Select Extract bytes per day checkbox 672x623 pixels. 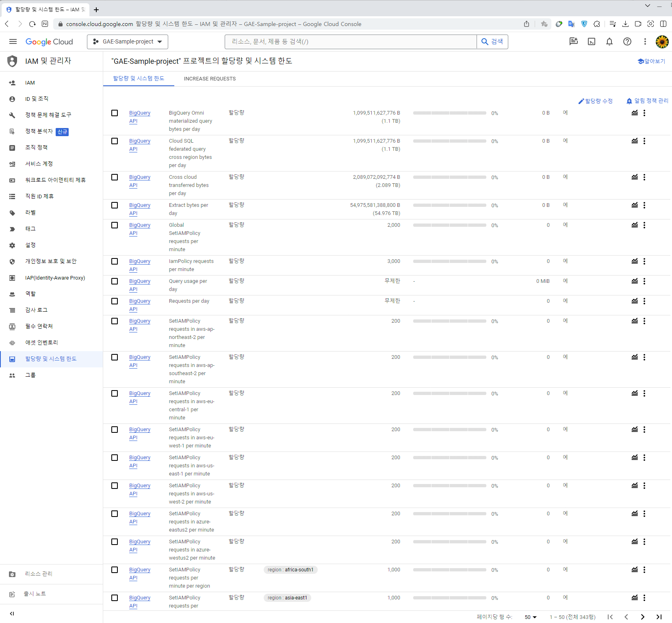115,205
